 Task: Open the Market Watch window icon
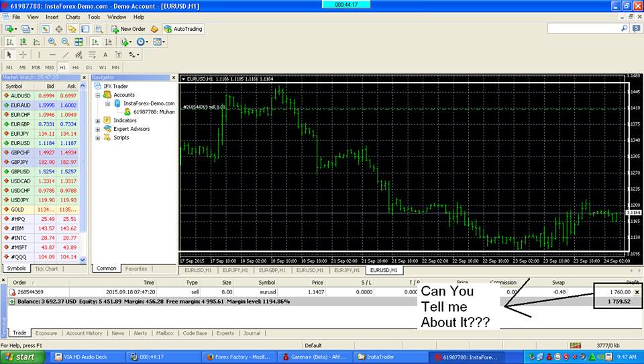pos(45,29)
